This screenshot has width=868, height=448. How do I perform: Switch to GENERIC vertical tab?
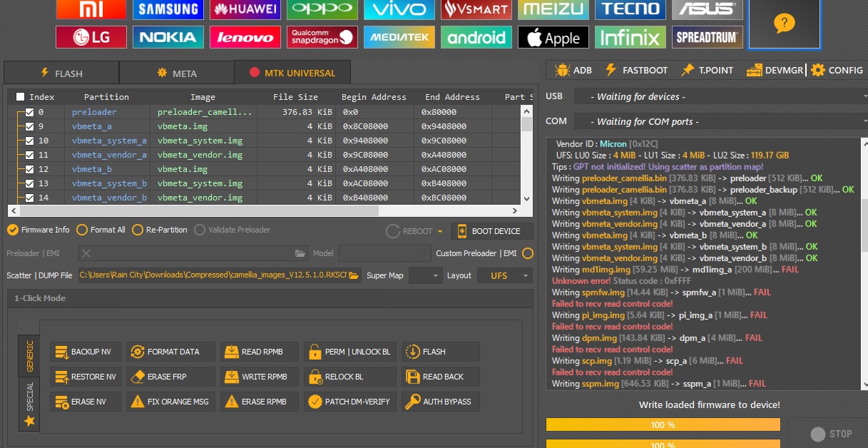tap(29, 355)
